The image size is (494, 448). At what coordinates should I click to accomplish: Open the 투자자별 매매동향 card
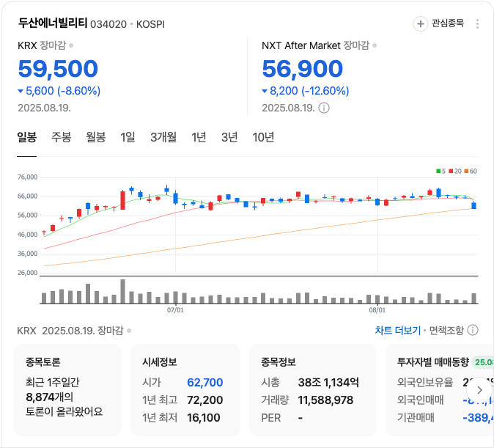pyautogui.click(x=440, y=390)
